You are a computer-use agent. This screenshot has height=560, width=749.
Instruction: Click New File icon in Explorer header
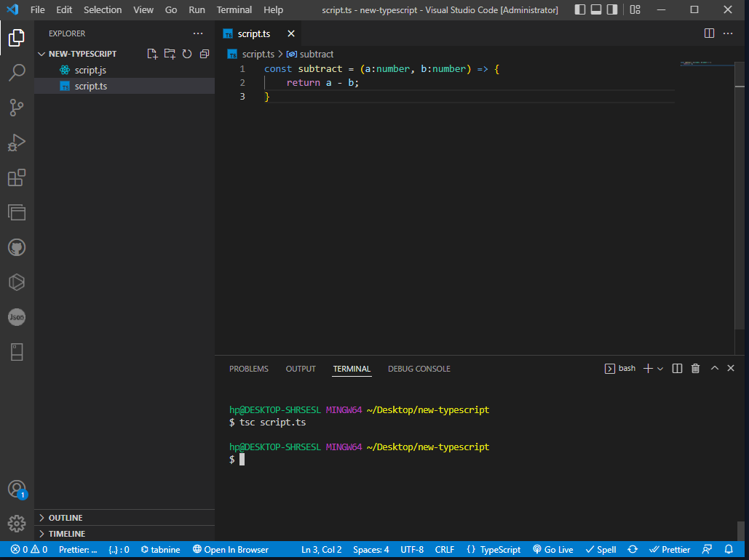point(152,54)
